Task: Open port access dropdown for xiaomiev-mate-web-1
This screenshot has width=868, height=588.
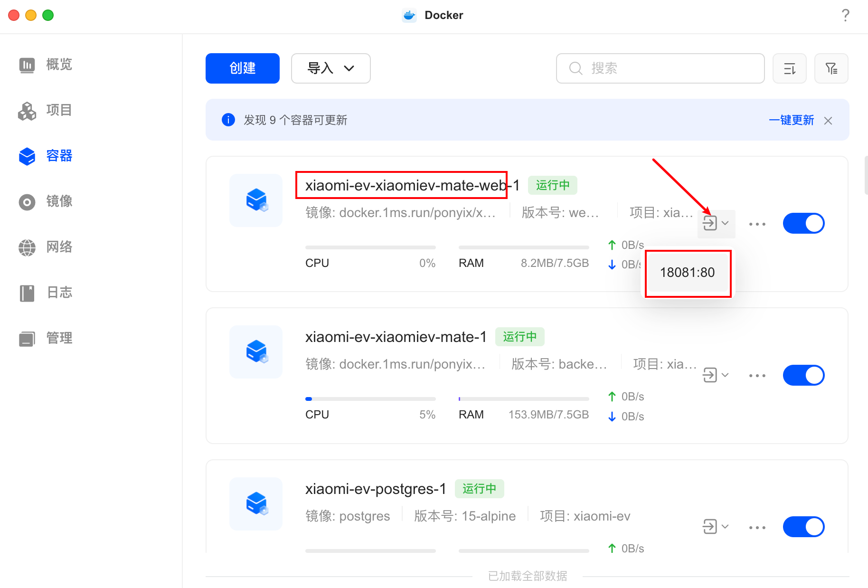Action: tap(716, 223)
